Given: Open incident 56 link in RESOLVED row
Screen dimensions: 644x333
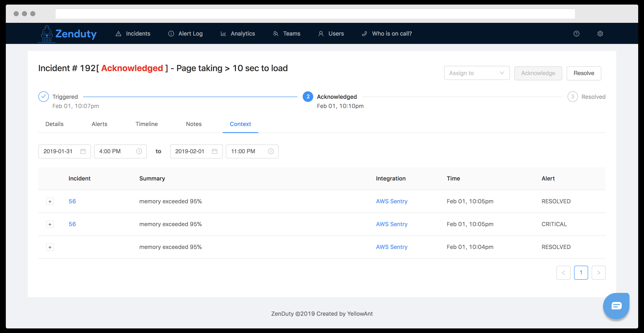Looking at the screenshot, I should pos(72,201).
